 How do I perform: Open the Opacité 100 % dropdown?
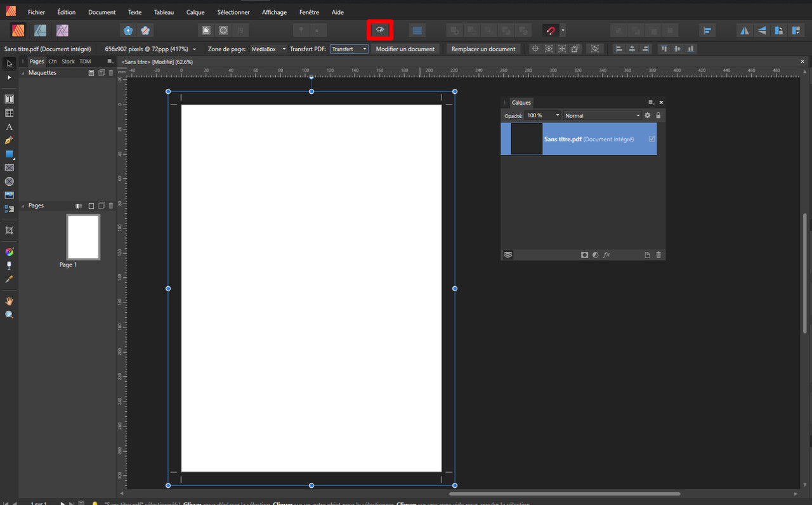tap(544, 115)
